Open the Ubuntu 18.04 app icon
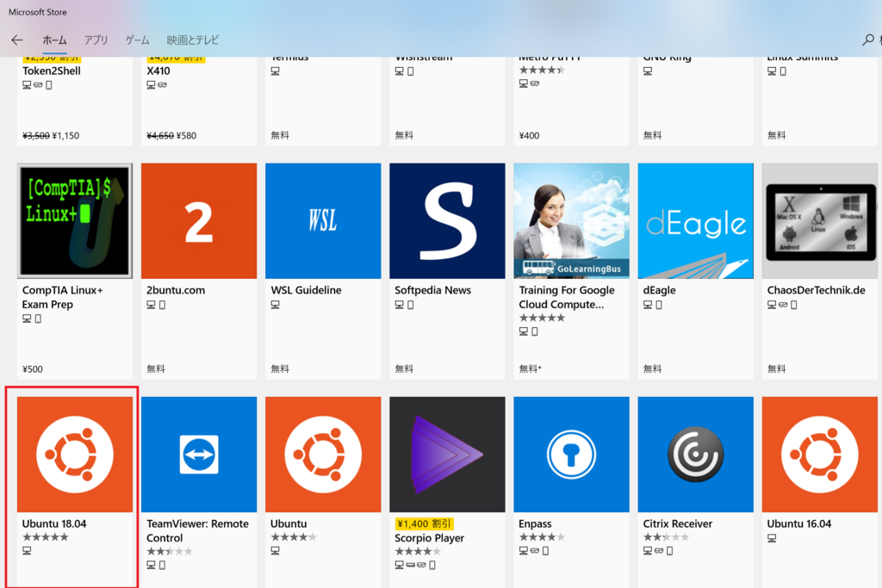 [75, 455]
